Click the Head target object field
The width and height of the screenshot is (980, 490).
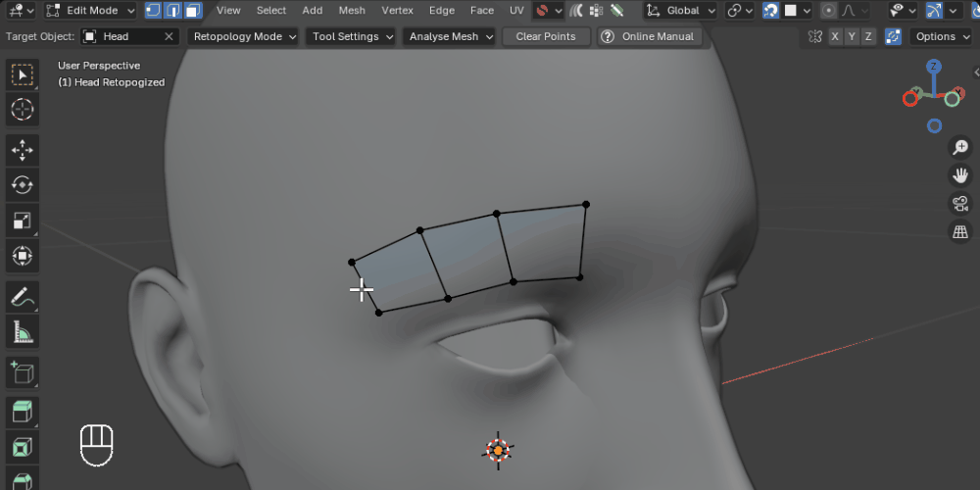[x=129, y=36]
